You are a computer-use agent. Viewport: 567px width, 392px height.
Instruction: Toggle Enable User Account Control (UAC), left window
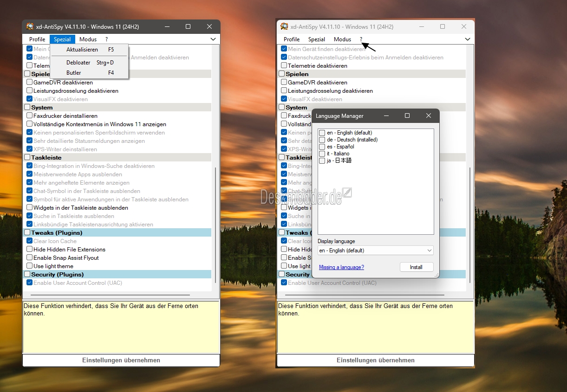(x=30, y=283)
